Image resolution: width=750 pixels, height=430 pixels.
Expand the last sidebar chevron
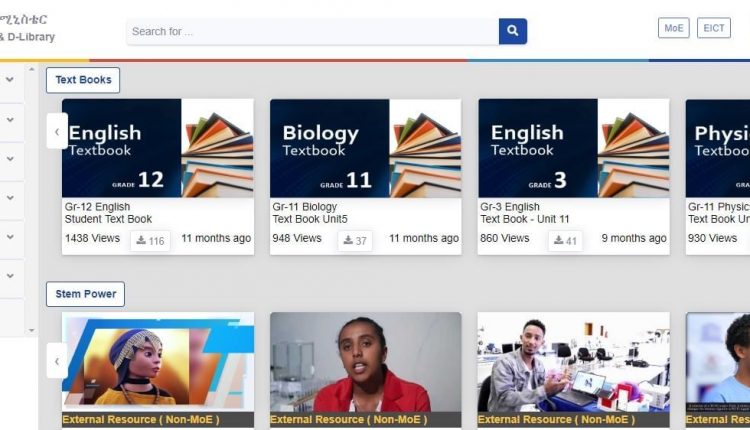click(x=10, y=276)
